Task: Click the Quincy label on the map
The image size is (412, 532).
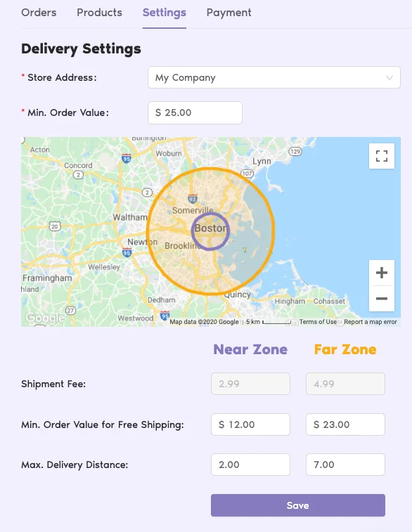Action: (237, 294)
